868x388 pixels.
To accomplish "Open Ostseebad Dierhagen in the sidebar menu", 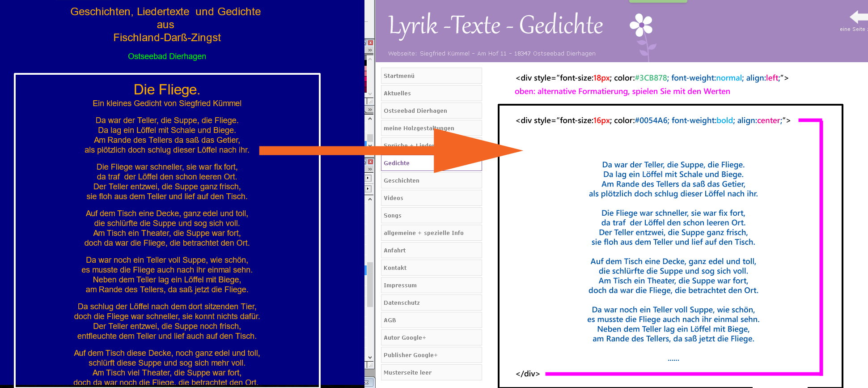I will pos(431,111).
